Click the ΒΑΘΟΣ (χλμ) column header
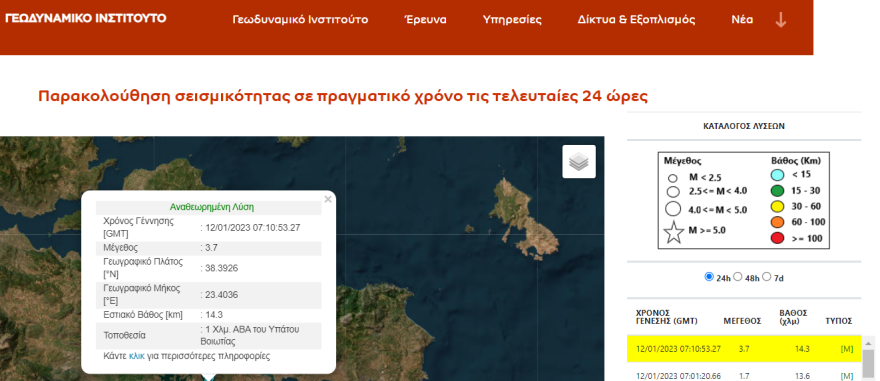 click(794, 317)
